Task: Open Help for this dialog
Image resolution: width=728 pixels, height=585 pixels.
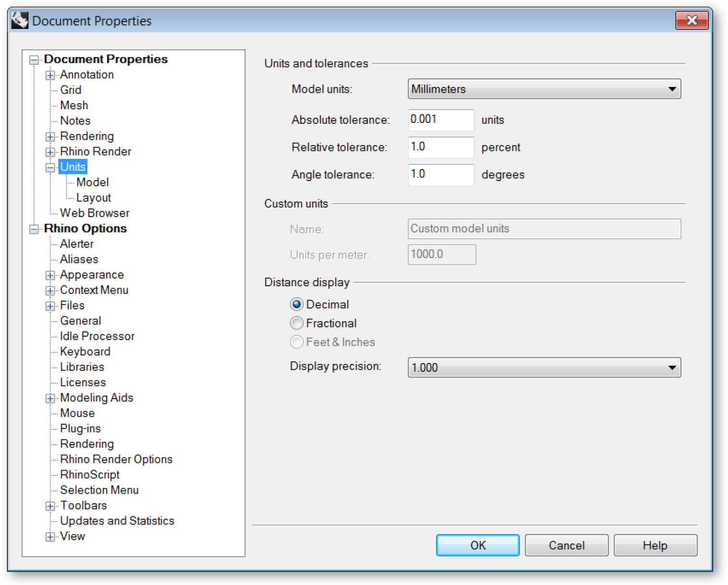Action: (x=655, y=545)
